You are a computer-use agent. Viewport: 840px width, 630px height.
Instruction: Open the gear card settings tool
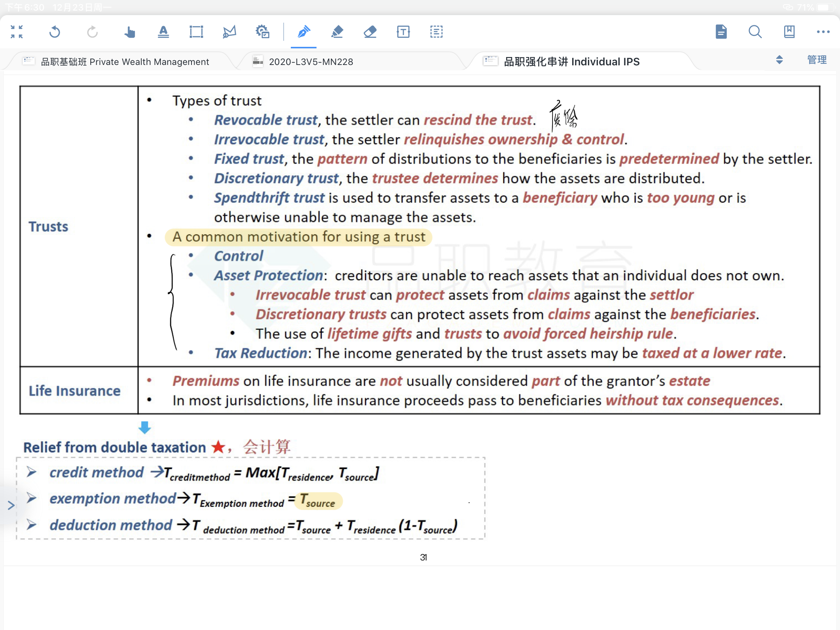click(x=262, y=32)
